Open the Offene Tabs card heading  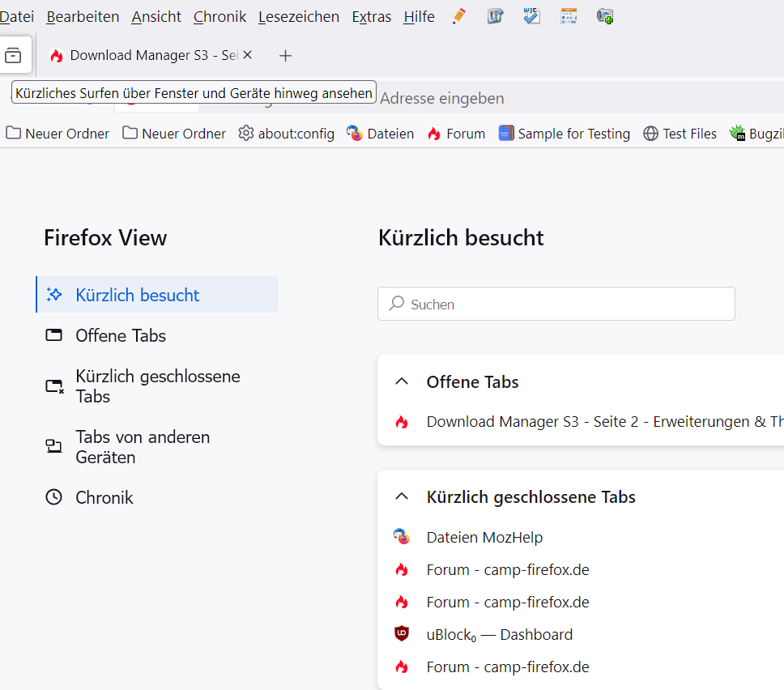pos(472,382)
